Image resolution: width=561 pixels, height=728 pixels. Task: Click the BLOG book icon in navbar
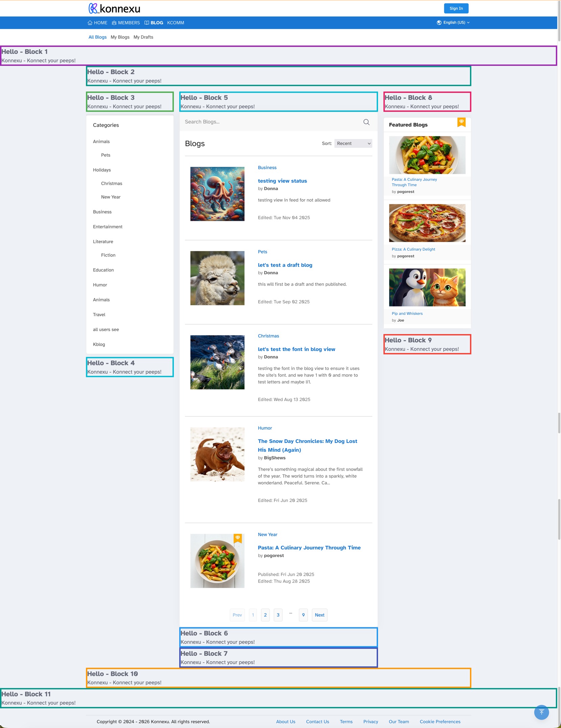coord(147,23)
